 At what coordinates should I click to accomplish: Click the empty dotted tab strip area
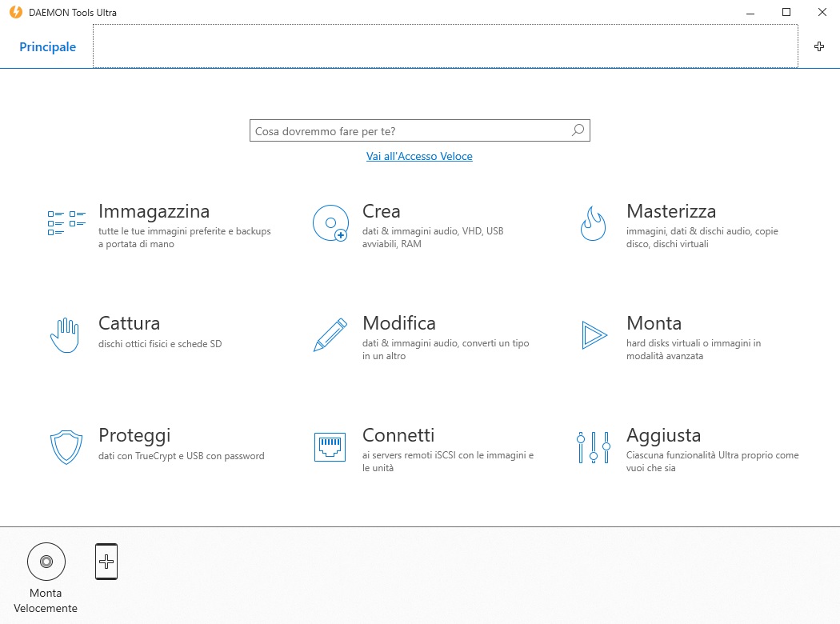pyautogui.click(x=445, y=46)
